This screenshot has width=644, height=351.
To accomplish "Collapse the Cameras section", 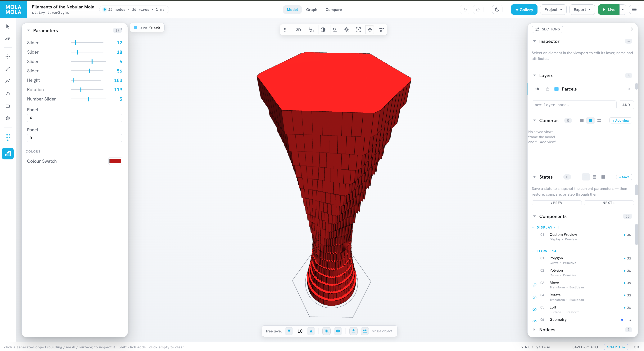I will (x=534, y=120).
